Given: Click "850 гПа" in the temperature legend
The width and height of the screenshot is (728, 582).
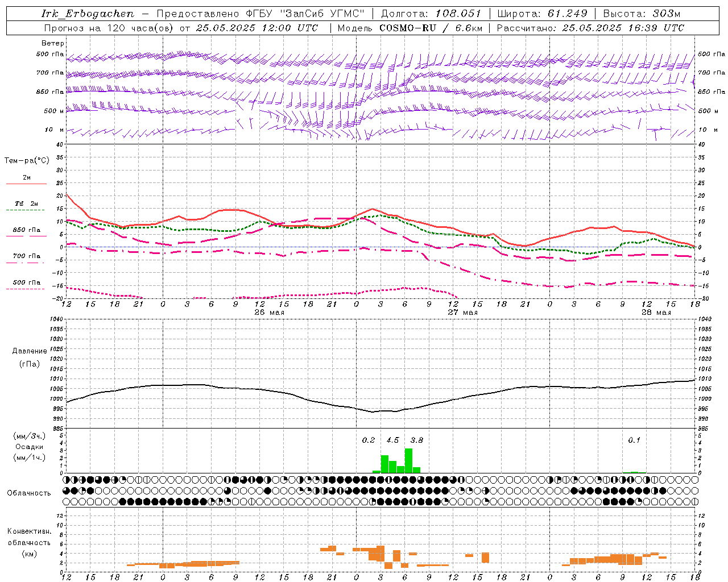Looking at the screenshot, I should (x=27, y=230).
